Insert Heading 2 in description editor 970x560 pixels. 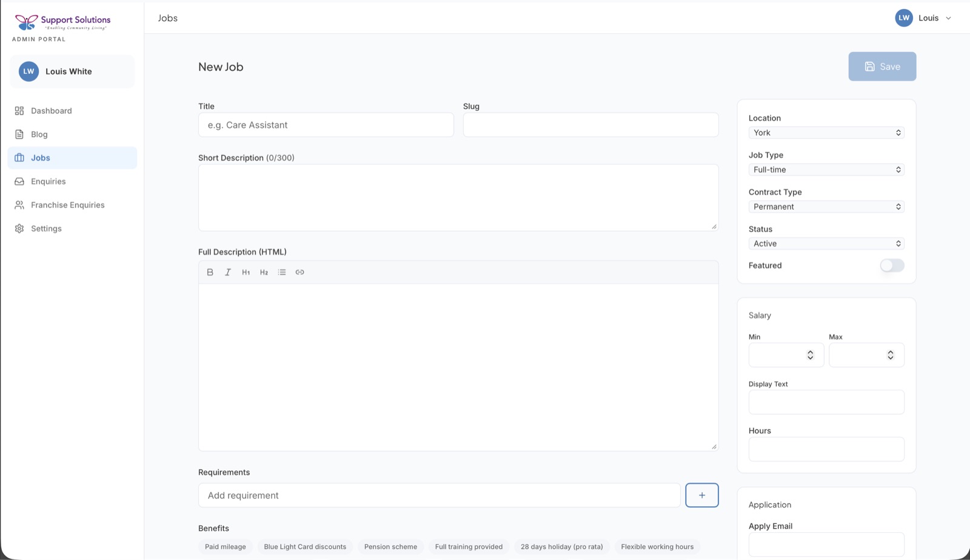pyautogui.click(x=264, y=272)
